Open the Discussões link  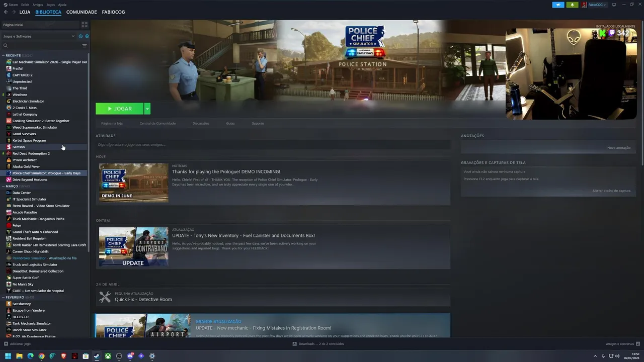pos(201,123)
